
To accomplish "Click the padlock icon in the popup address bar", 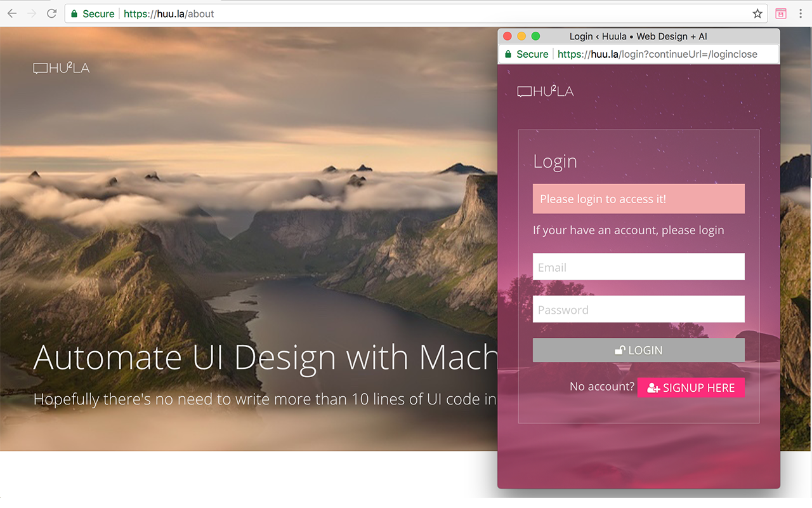I will coord(507,54).
